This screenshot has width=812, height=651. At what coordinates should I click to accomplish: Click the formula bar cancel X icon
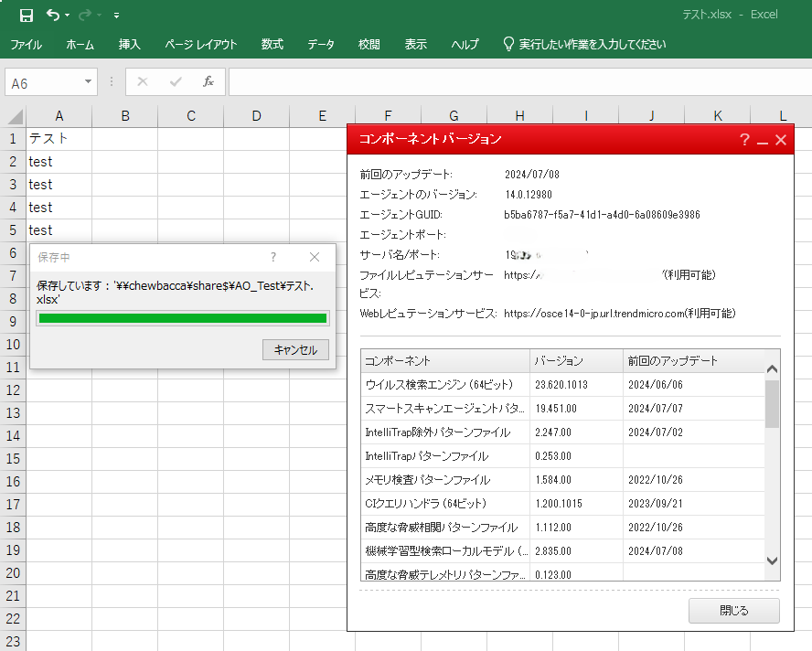click(142, 81)
